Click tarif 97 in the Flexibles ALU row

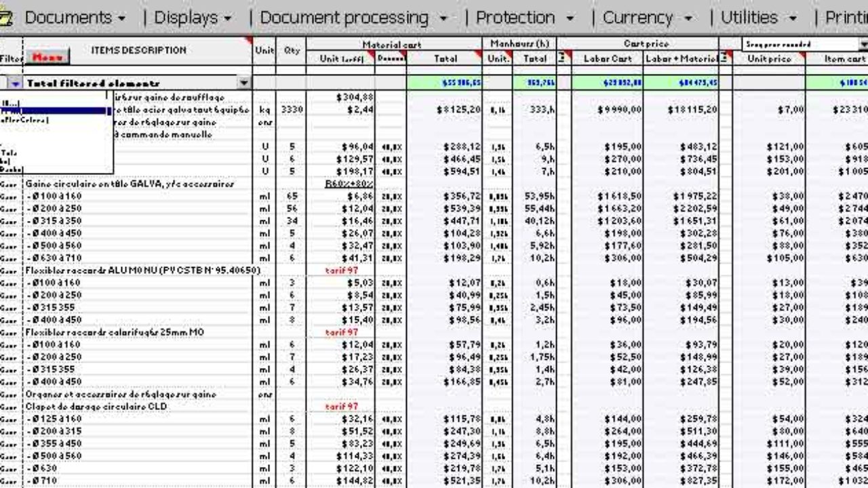[342, 270]
